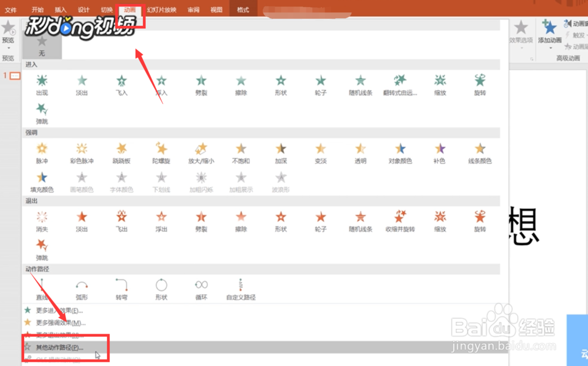Open 更多进入效果(E)... menu entry
The image size is (588, 366).
pos(59,311)
